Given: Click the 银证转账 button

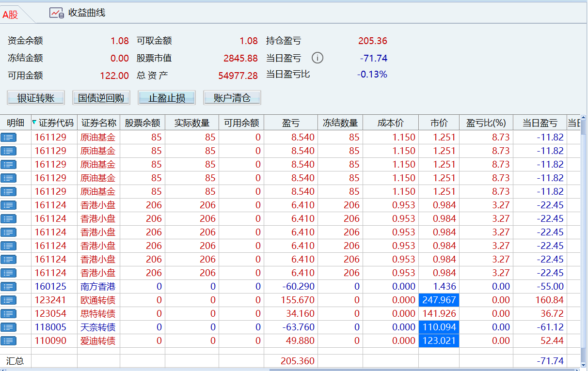Looking at the screenshot, I should (x=36, y=98).
